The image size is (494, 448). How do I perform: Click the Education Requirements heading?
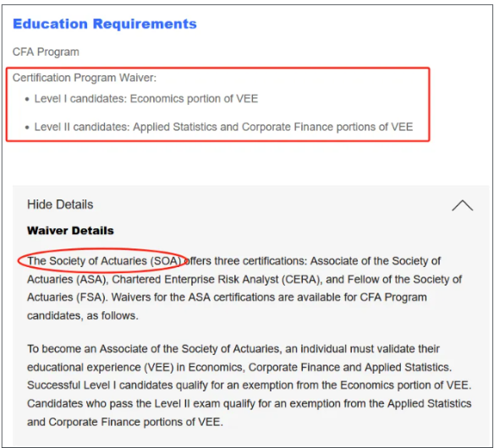pos(105,24)
